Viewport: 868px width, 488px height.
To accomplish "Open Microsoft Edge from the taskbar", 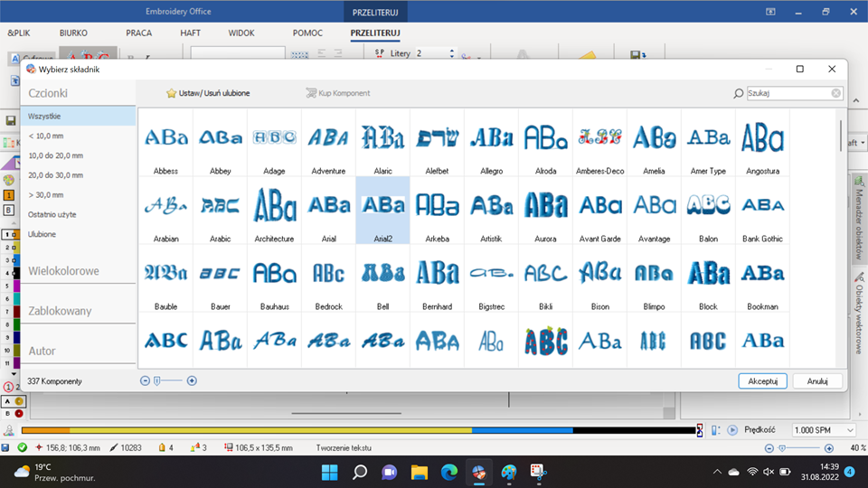I will click(x=449, y=472).
